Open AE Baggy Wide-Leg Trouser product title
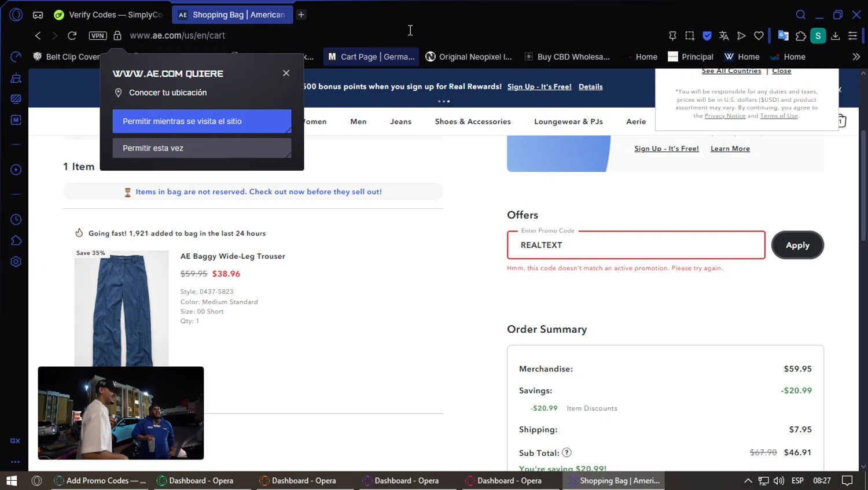The height and width of the screenshot is (490, 868). 233,256
